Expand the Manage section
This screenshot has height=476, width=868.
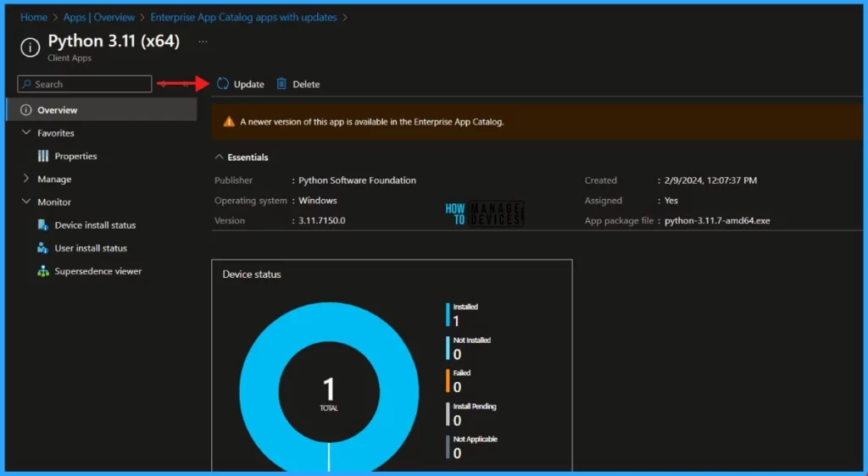(x=26, y=179)
